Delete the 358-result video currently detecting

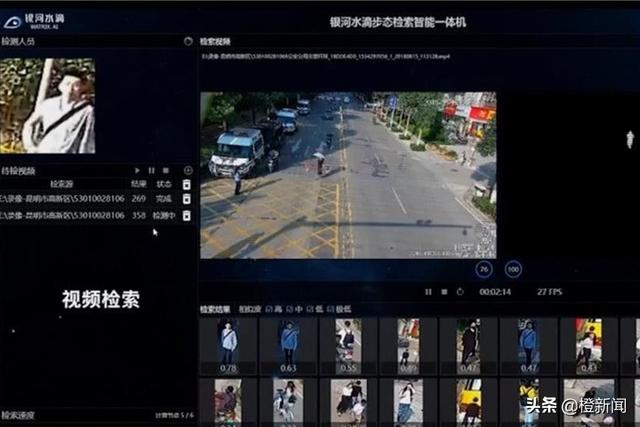[187, 216]
